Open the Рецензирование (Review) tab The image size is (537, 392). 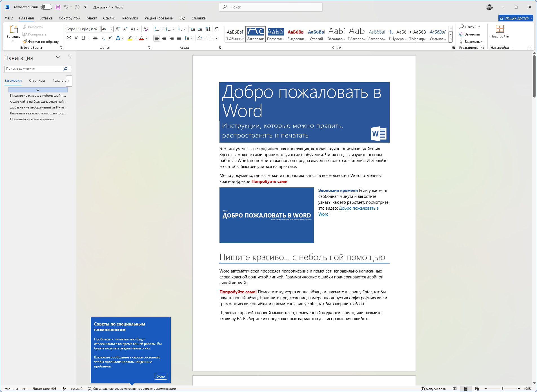click(x=159, y=18)
